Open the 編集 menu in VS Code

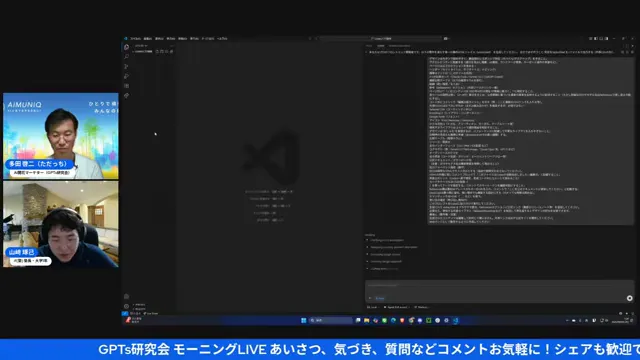(147, 39)
